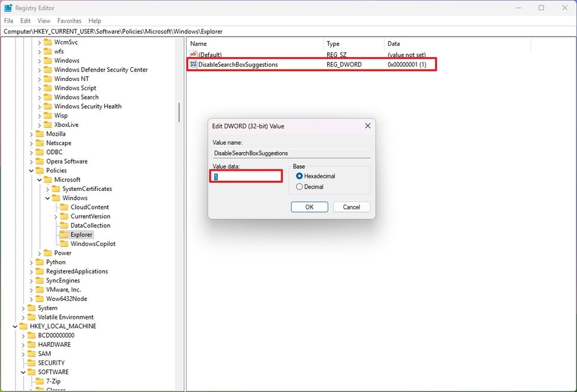
Task: Click the REG_DWORD icon beside DisableSearchBoxSuggestions
Action: coord(194,64)
